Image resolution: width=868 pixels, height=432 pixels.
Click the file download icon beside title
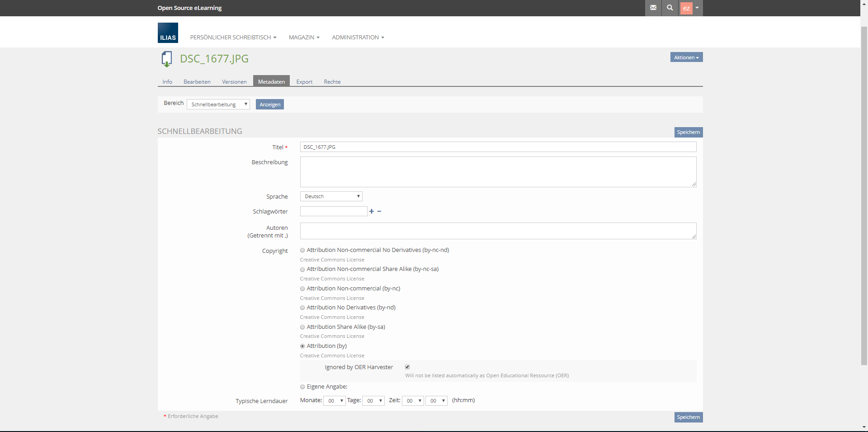click(x=167, y=59)
